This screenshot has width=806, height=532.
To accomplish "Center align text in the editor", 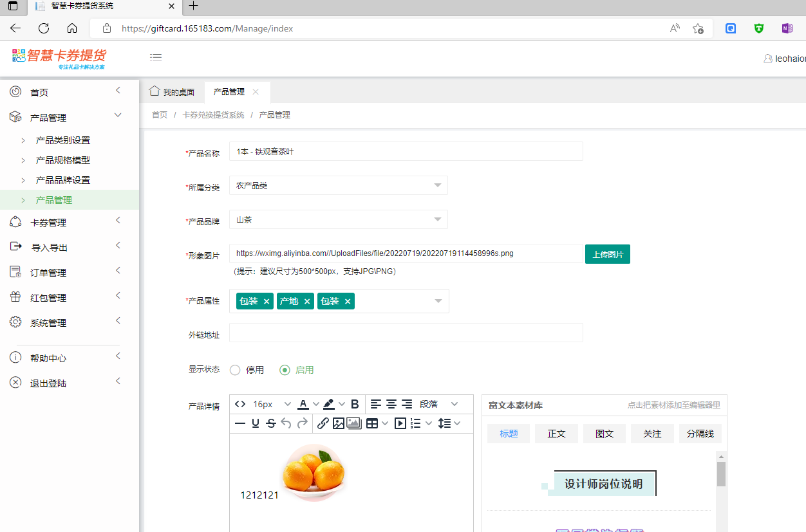I will pos(391,404).
